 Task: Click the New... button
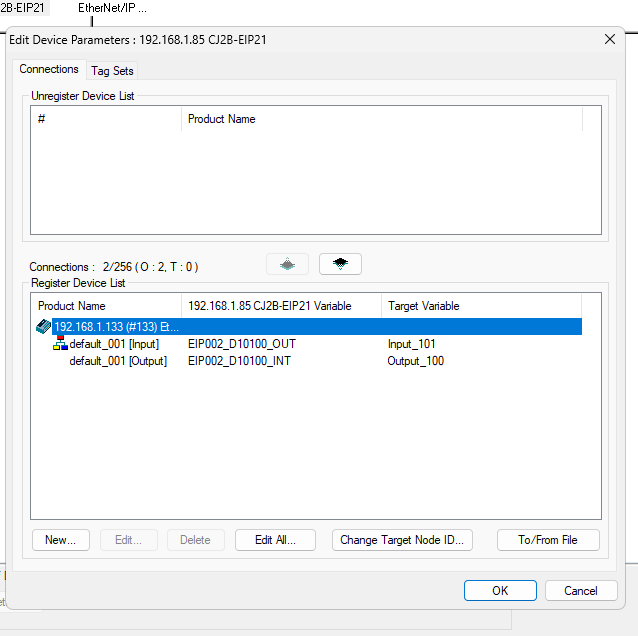click(61, 540)
